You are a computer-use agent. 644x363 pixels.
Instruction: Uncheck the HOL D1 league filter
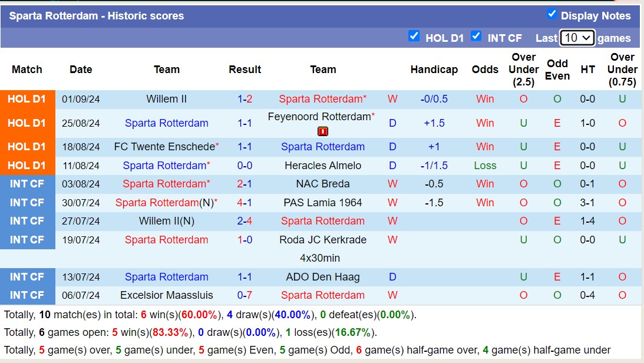(x=414, y=37)
